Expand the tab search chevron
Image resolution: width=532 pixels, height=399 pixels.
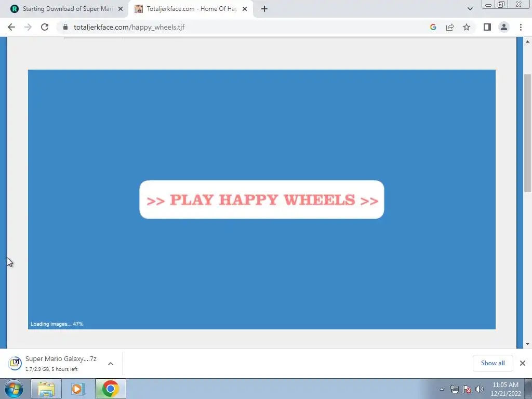[x=470, y=9]
